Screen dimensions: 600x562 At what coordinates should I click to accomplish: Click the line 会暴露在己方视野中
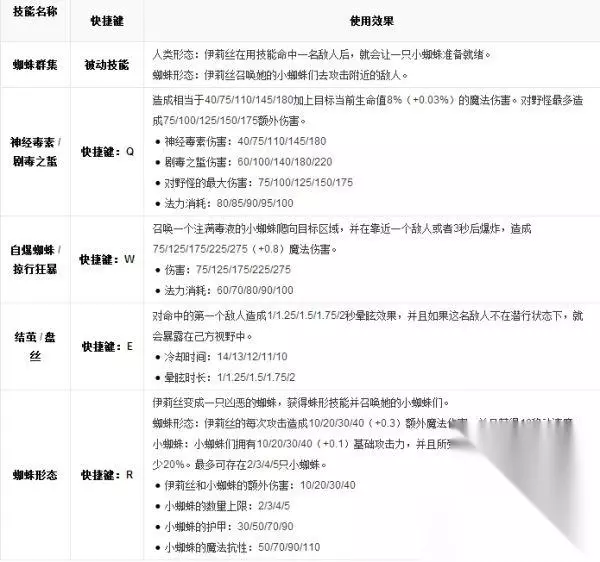(x=202, y=337)
